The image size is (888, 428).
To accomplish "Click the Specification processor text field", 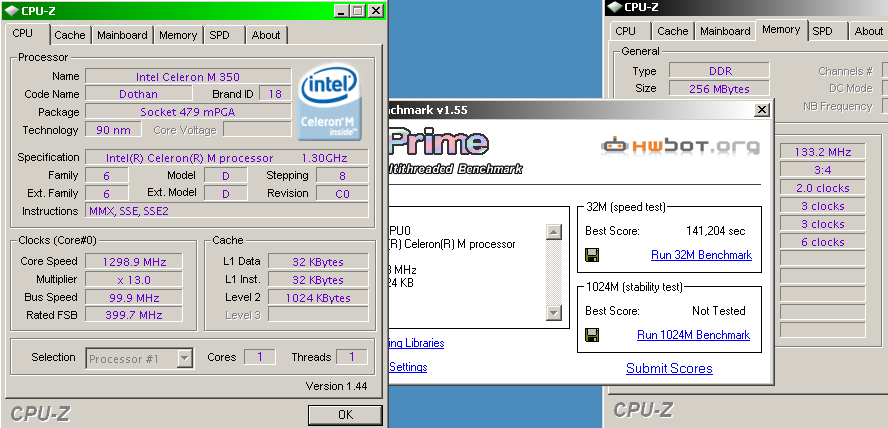I will click(227, 158).
